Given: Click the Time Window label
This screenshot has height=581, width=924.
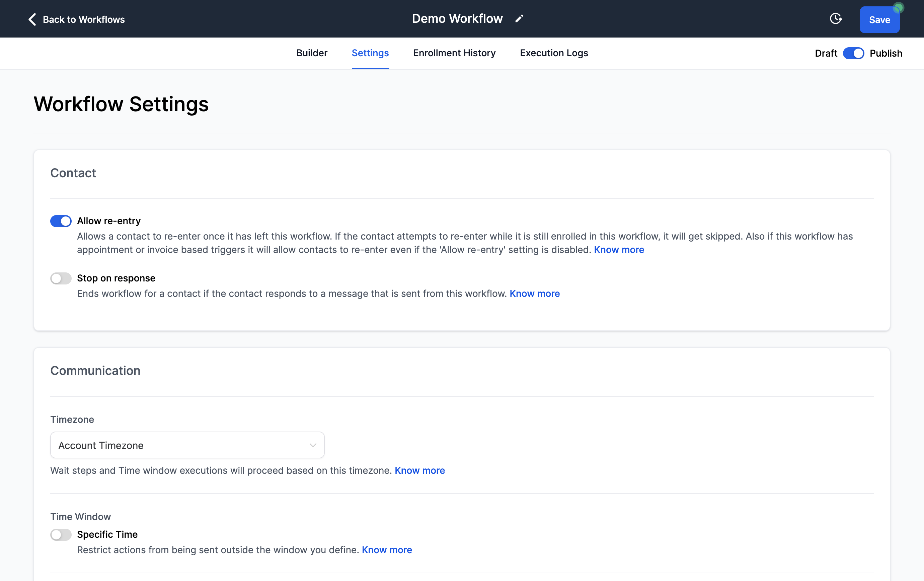Looking at the screenshot, I should pos(80,516).
